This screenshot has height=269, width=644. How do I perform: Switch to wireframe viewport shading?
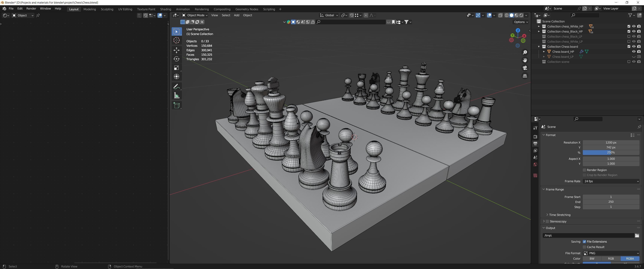(507, 15)
